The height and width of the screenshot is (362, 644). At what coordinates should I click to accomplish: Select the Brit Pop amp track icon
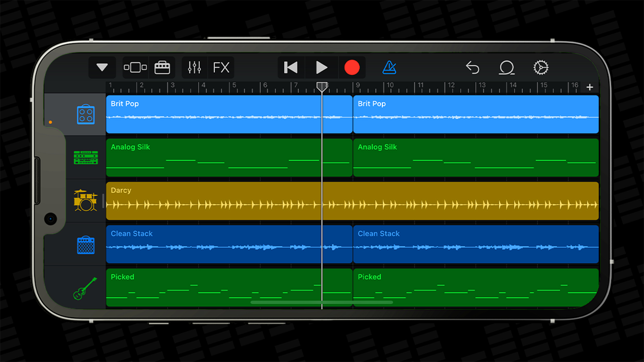click(86, 114)
